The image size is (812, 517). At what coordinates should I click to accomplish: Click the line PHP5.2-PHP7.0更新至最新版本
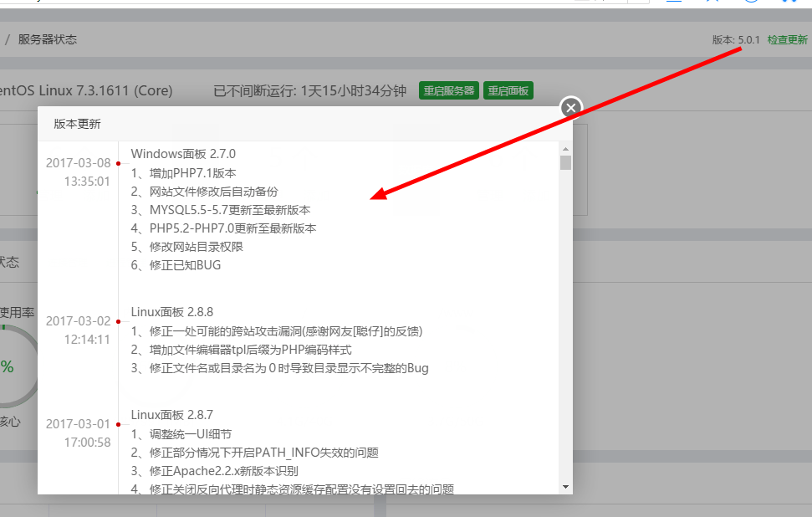[x=224, y=228]
